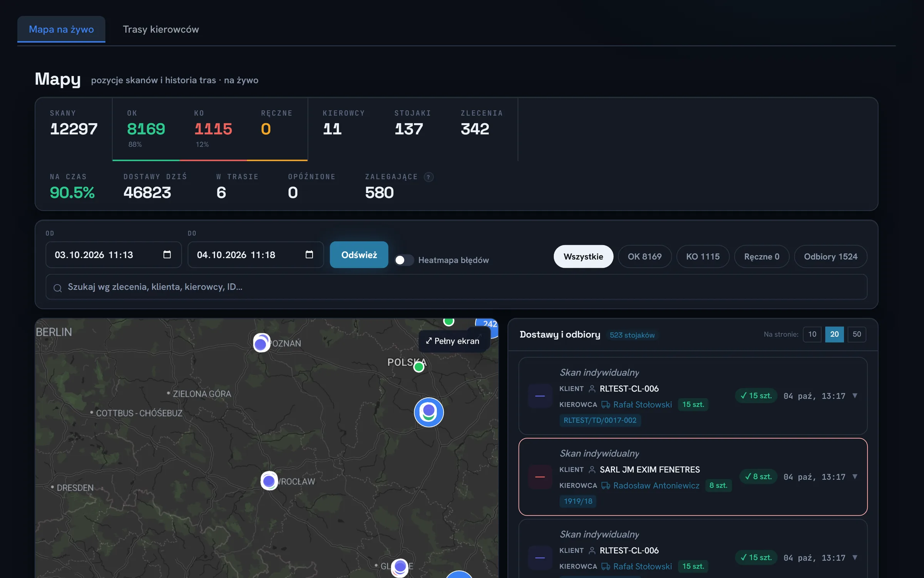
Task: Click NA CZAS 90.5% value
Action: [x=72, y=193]
